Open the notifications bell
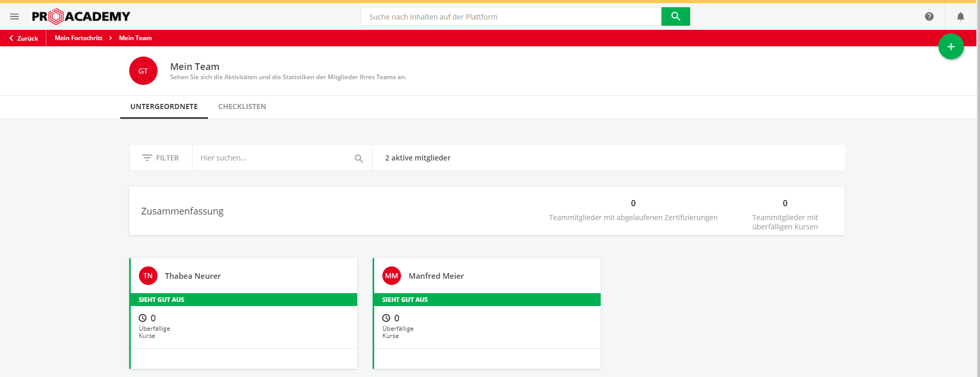980x377 pixels. pyautogui.click(x=960, y=16)
